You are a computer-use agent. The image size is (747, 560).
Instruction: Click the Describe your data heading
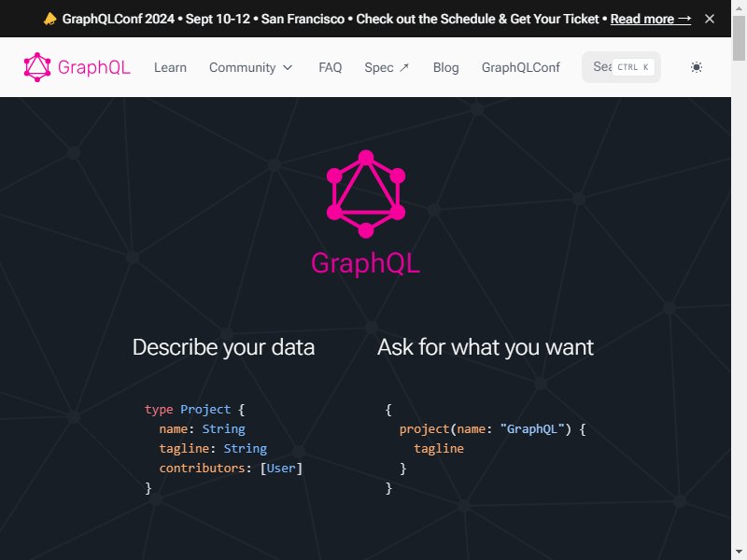point(223,347)
